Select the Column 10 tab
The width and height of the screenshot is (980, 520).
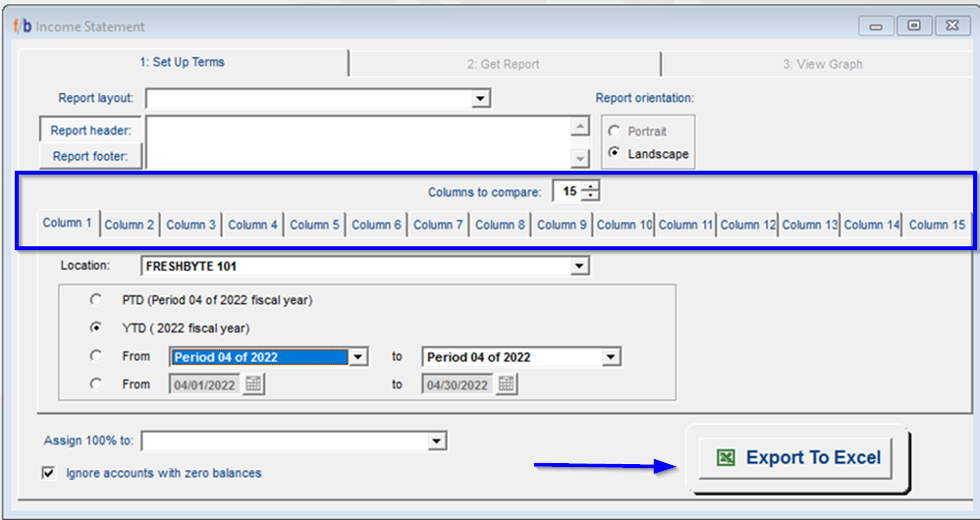point(625,225)
